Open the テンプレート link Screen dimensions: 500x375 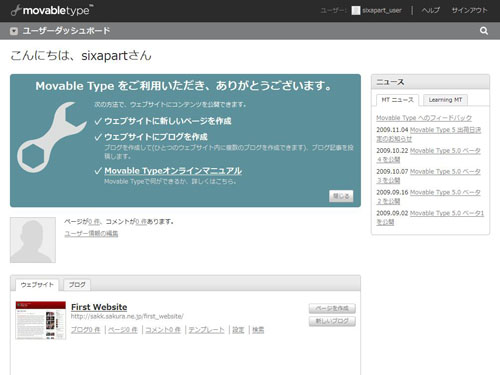[x=206, y=330]
